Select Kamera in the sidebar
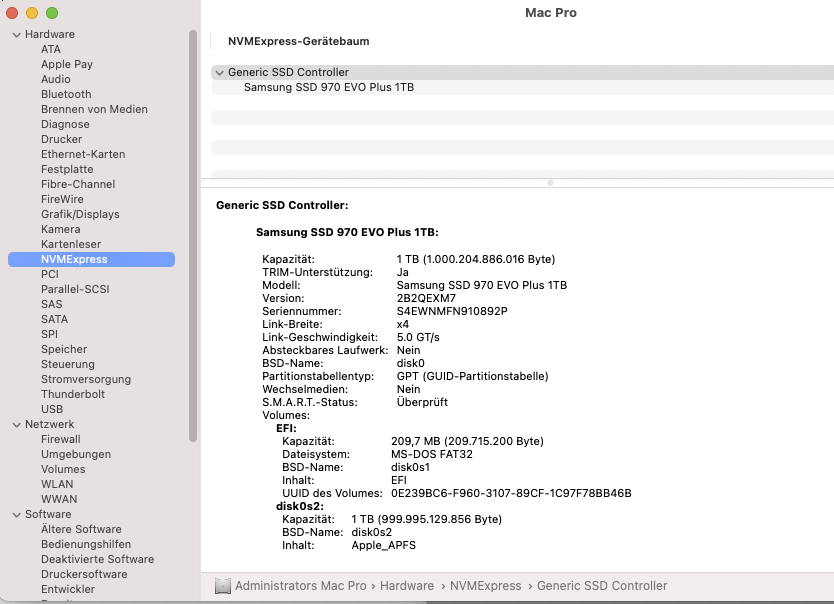Image resolution: width=834 pixels, height=604 pixels. (61, 229)
